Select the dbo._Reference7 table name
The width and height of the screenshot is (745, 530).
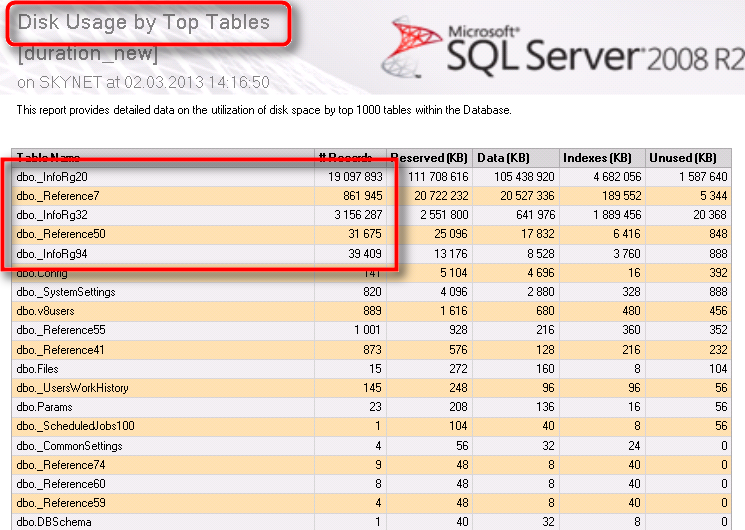click(58, 196)
